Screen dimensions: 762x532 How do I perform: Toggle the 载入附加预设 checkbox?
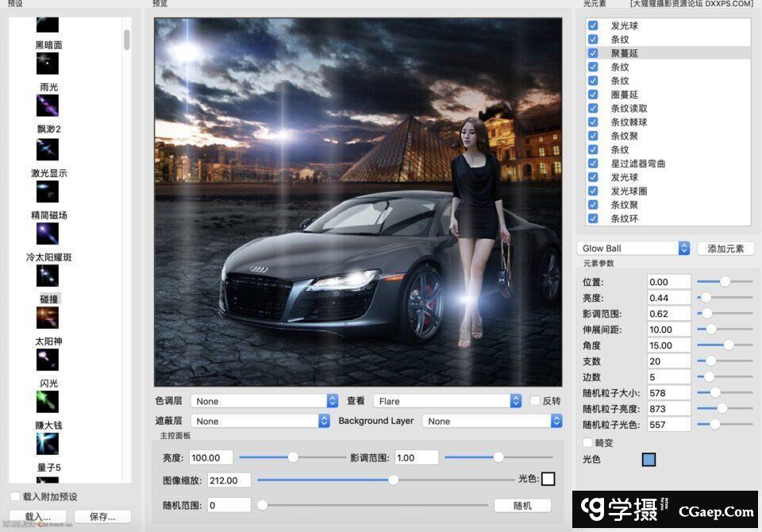pyautogui.click(x=15, y=497)
